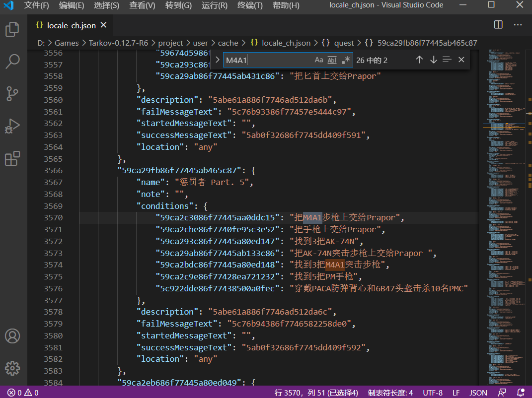The width and height of the screenshot is (532, 398).
Task: Click the "找到5把PM手枪" string
Action: pos(324,276)
